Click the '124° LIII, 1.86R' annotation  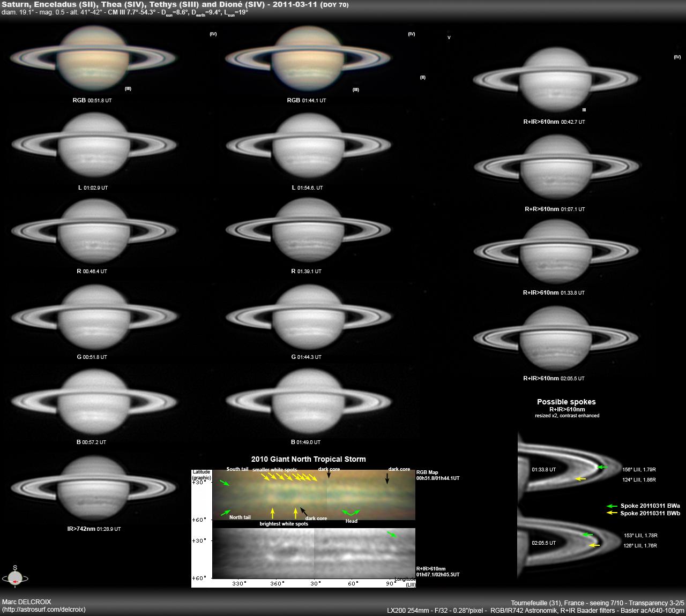click(639, 480)
